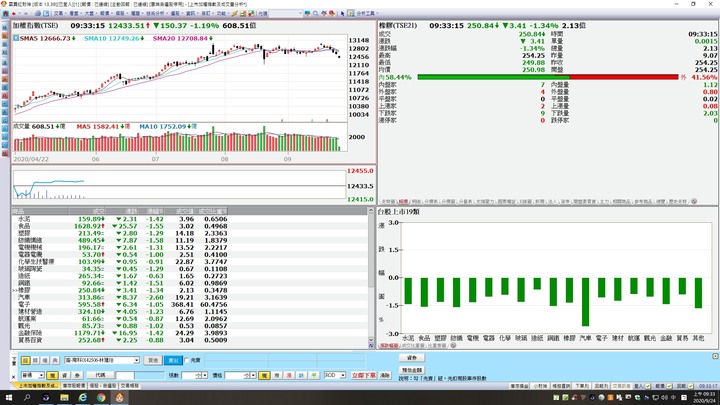Click the 資券 button at order panel's right

coord(412,358)
